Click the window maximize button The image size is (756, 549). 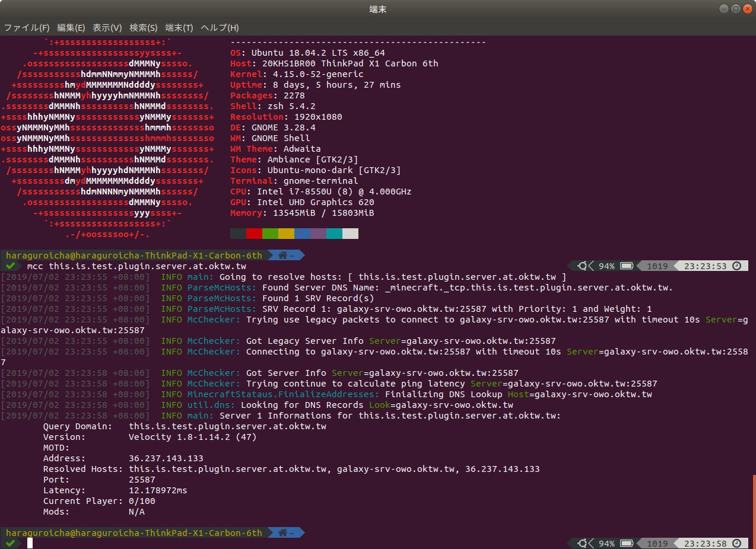coord(735,9)
